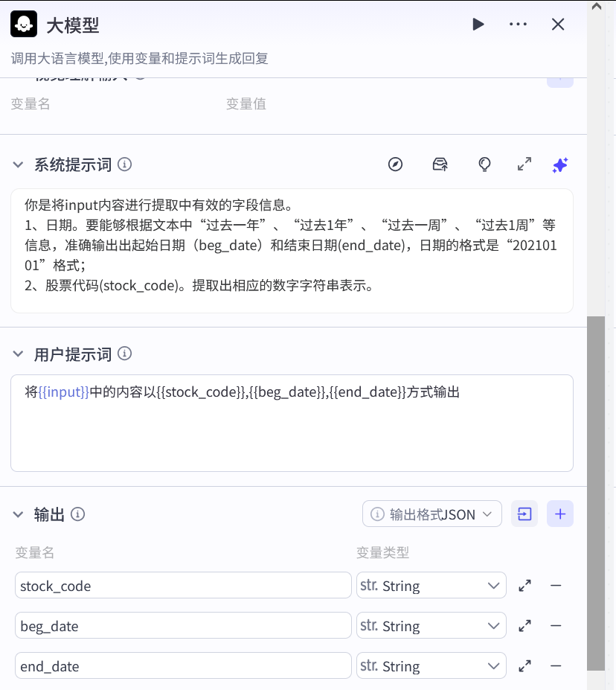
Task: Click the AI sparkle icon to optimize prompt
Action: click(559, 164)
